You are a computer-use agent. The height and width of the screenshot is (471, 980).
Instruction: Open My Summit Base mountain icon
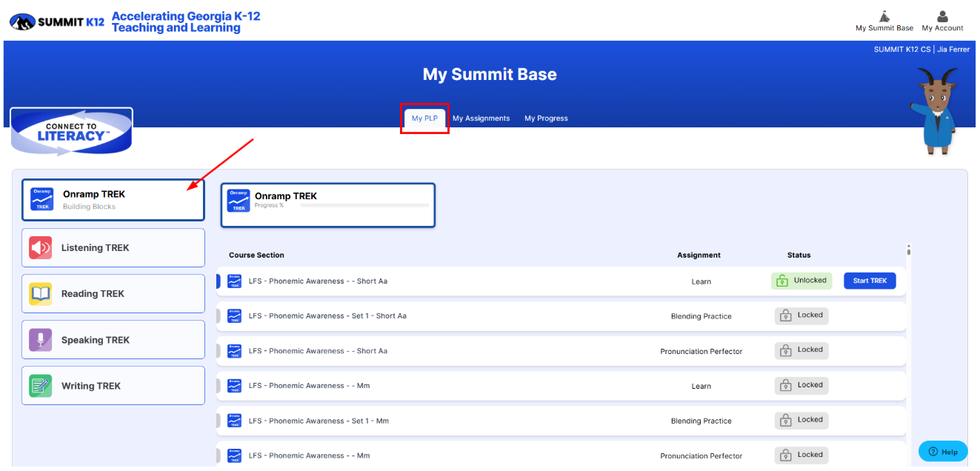coord(884,16)
